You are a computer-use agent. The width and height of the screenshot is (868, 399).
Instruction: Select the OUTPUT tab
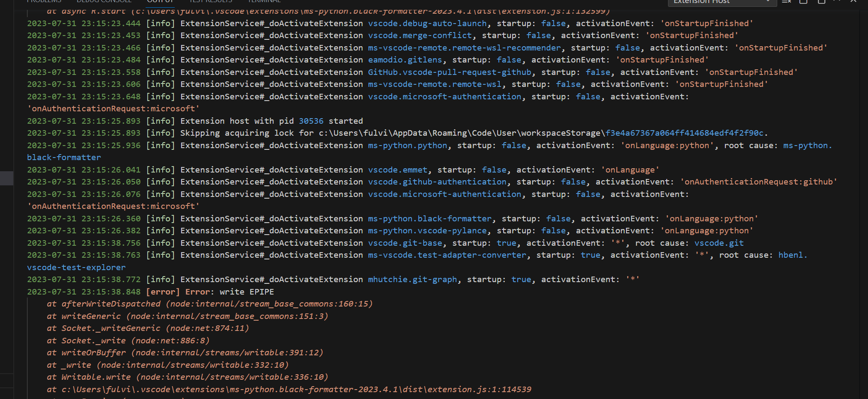click(160, 2)
